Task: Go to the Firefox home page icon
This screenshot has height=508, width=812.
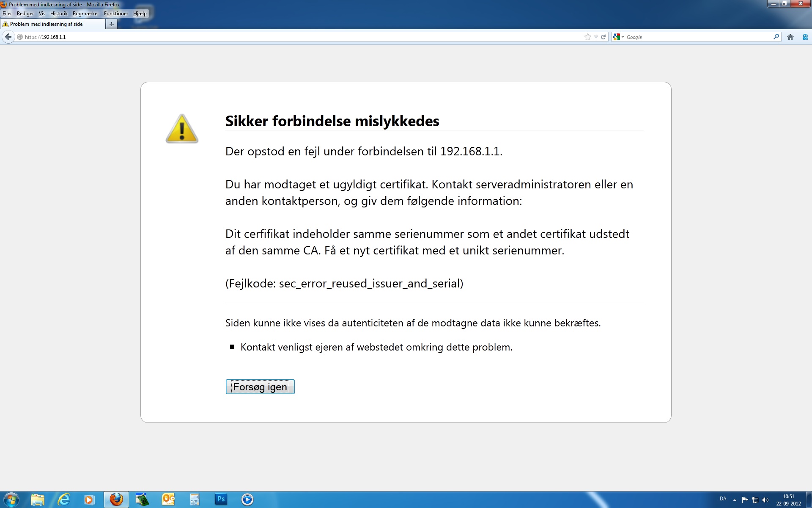Action: coord(790,37)
